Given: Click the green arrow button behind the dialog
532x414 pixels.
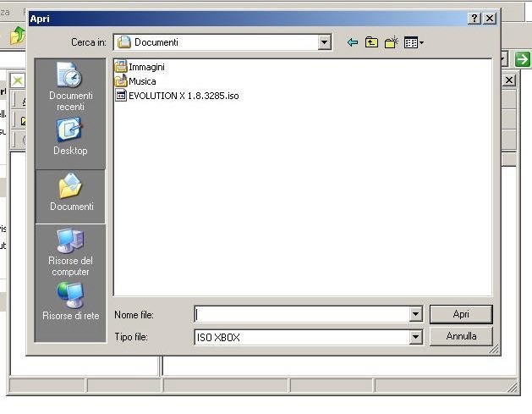Looking at the screenshot, I should pyautogui.click(x=523, y=58).
